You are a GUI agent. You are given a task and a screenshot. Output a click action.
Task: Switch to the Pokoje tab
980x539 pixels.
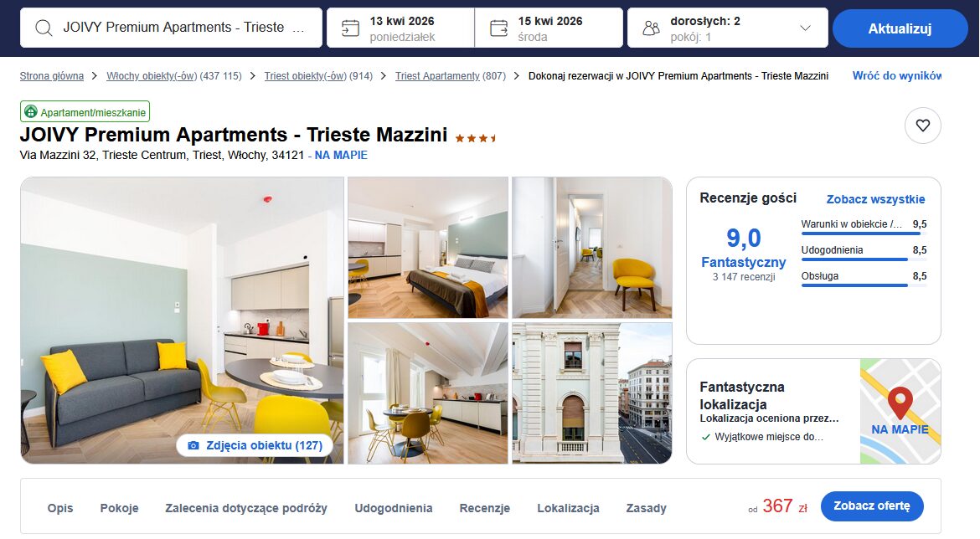(x=120, y=508)
